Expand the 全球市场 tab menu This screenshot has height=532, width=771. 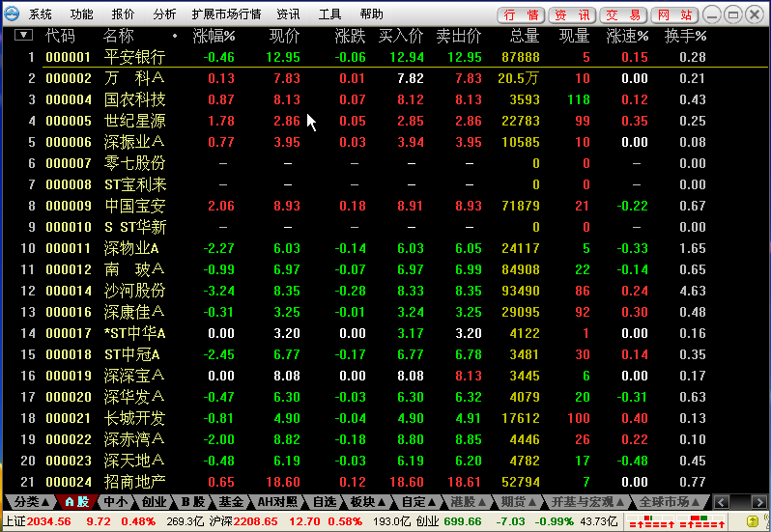670,501
